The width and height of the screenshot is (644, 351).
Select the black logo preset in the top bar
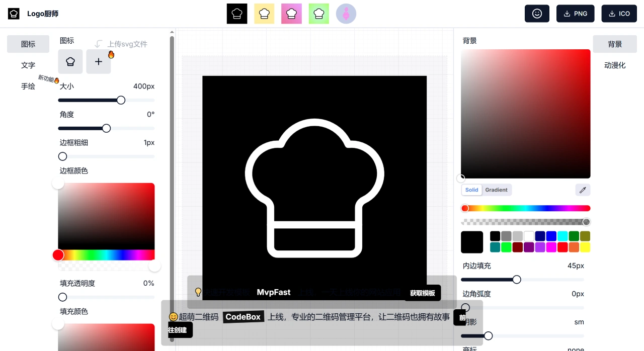(x=236, y=14)
